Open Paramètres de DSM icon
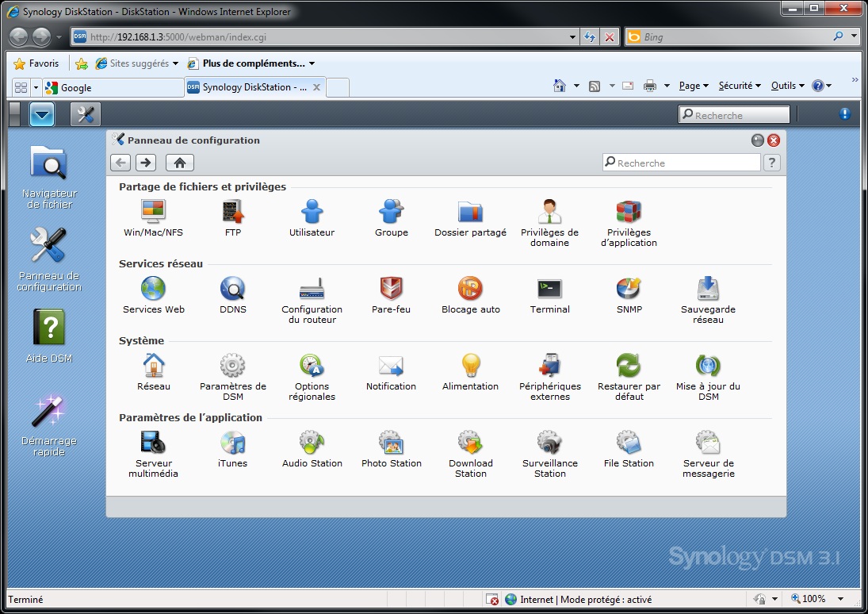 232,365
